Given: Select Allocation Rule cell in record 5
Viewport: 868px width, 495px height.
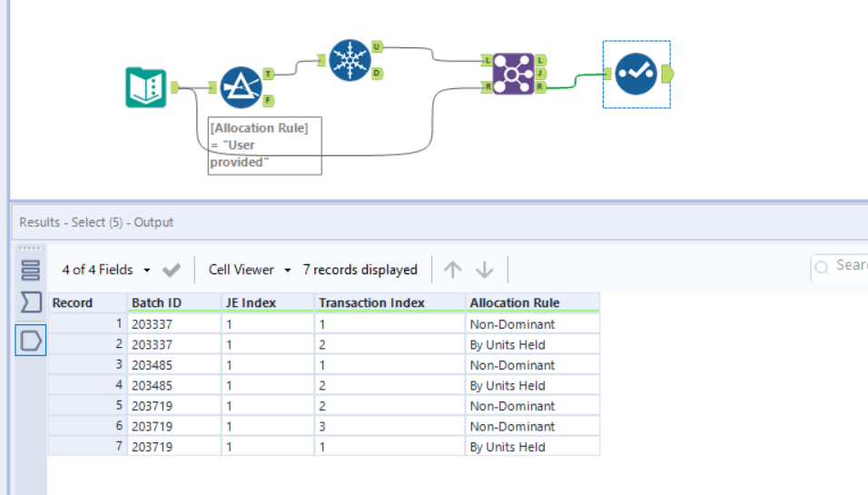Looking at the screenshot, I should [532, 406].
